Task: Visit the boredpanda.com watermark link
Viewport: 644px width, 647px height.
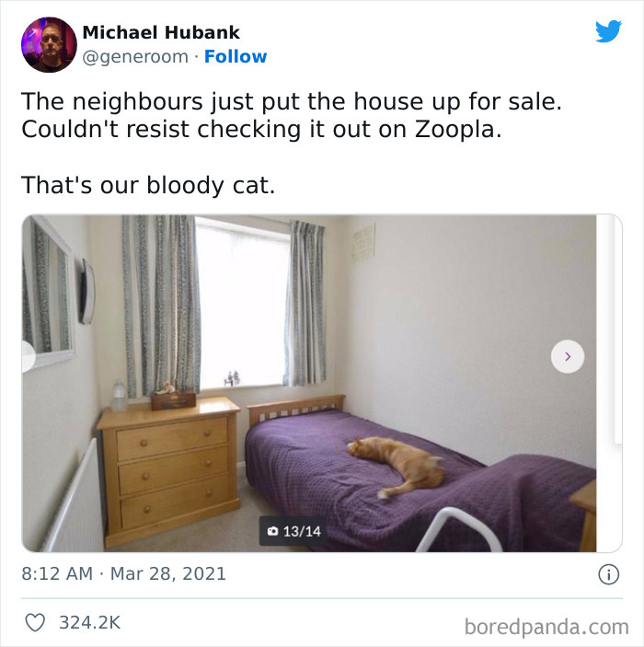Action: [x=546, y=627]
